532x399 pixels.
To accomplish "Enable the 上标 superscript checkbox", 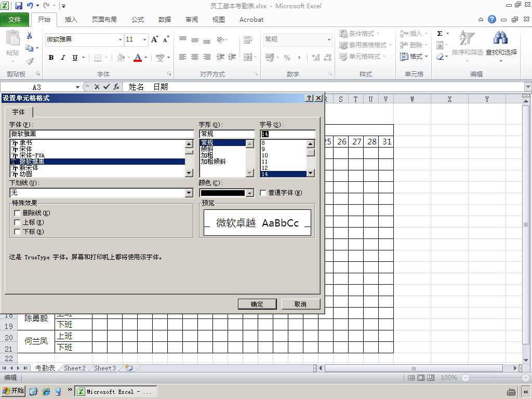I will (x=17, y=222).
